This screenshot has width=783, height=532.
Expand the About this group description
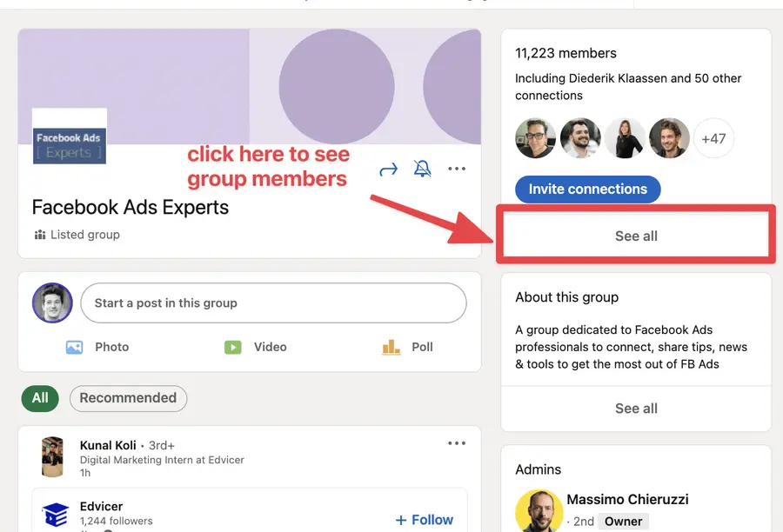pos(635,408)
